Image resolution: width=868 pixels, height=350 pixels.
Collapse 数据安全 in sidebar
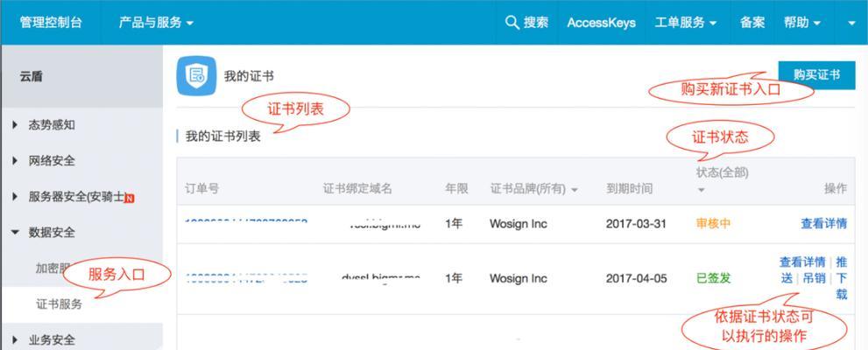click(43, 232)
